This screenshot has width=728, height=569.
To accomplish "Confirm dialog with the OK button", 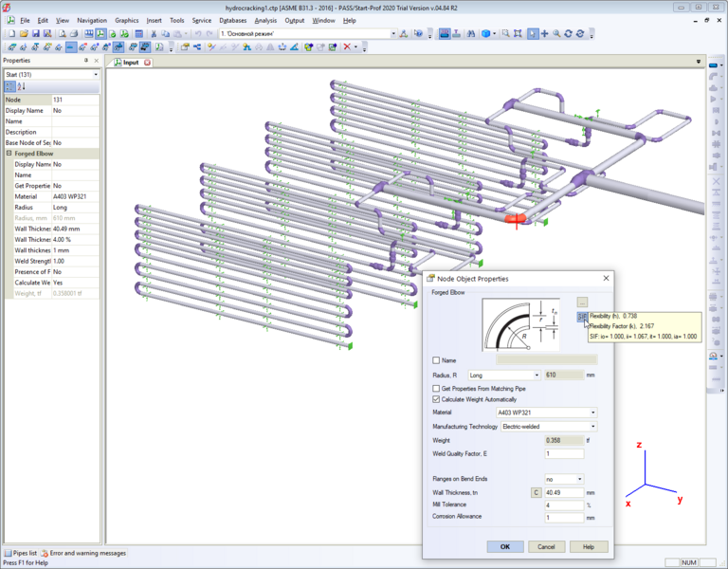I will pos(505,547).
